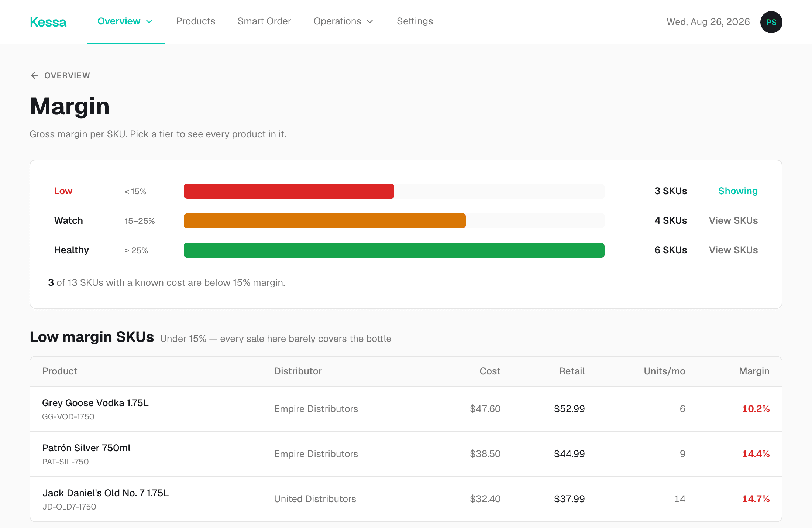Sort by the Cost column header
812x528 pixels.
click(x=490, y=371)
